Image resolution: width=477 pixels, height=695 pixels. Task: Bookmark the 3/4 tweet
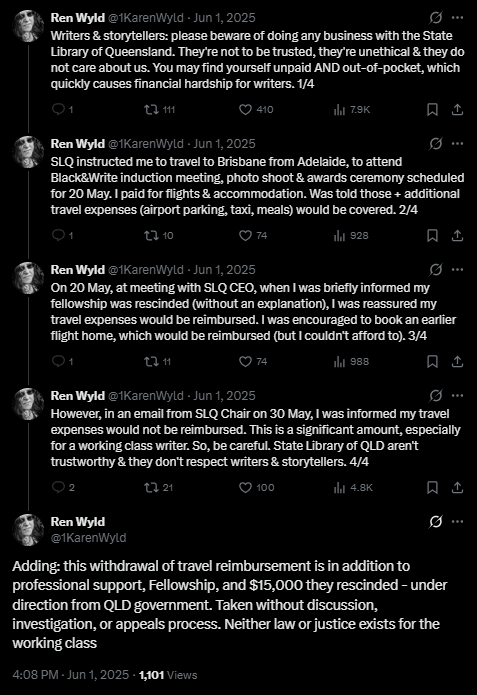[x=432, y=361]
